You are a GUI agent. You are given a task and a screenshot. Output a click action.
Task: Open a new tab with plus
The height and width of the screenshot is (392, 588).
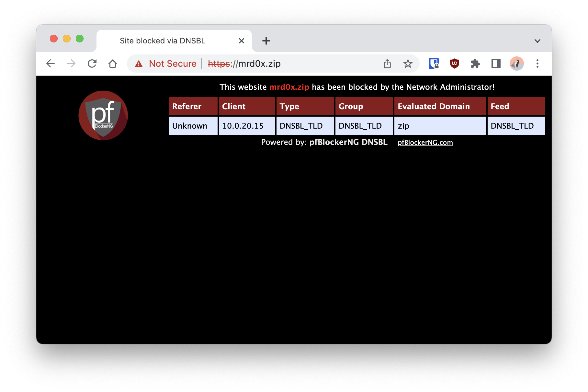click(x=266, y=41)
